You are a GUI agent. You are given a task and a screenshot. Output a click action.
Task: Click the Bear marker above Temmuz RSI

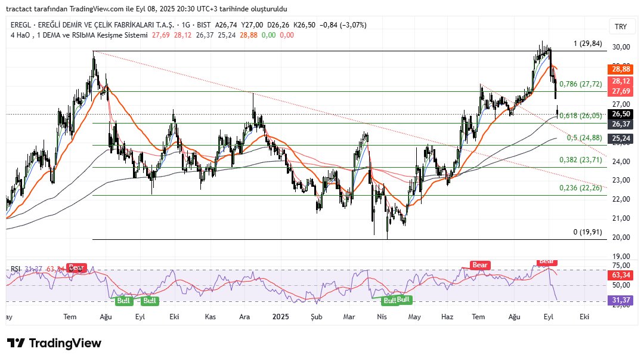[x=479, y=265]
